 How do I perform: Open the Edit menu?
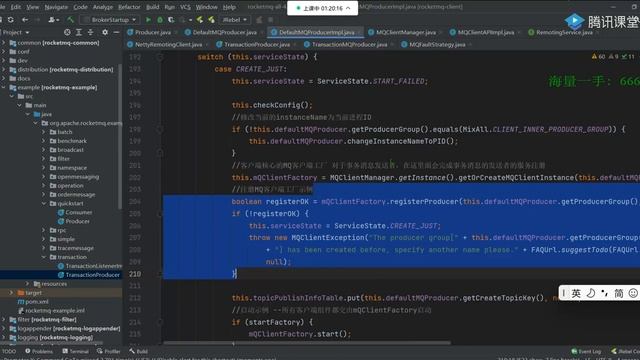(x=16, y=7)
